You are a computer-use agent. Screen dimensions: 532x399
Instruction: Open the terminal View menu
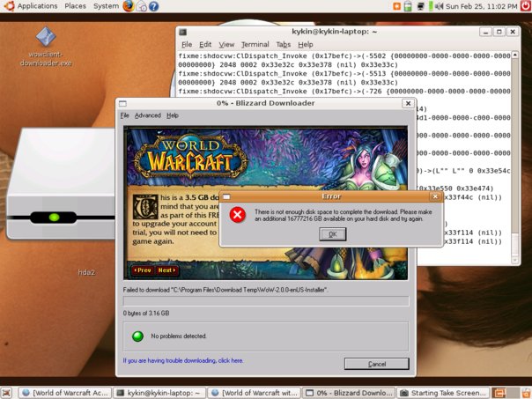[226, 44]
